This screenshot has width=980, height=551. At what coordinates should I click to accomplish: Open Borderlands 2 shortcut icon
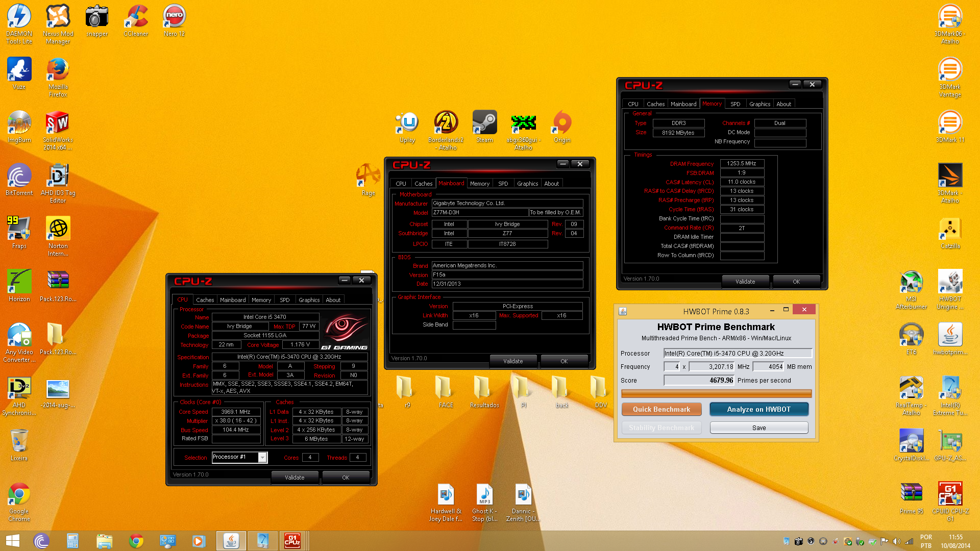pos(446,130)
